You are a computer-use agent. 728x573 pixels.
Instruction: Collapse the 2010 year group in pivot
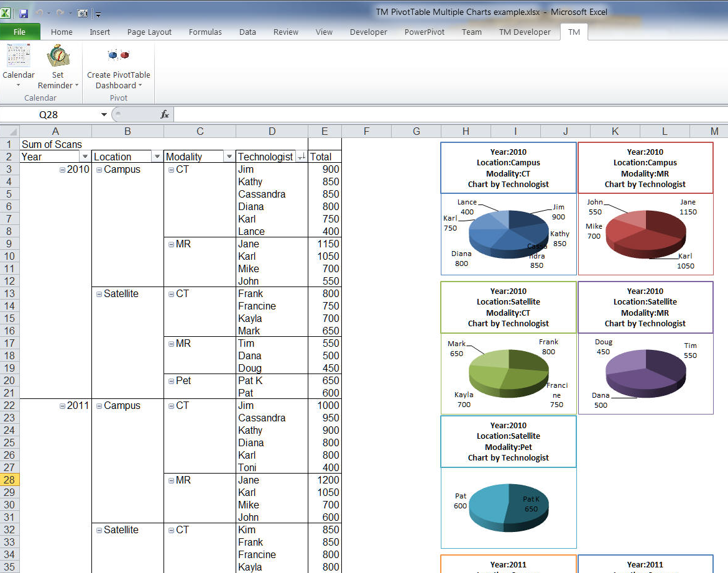tap(62, 170)
